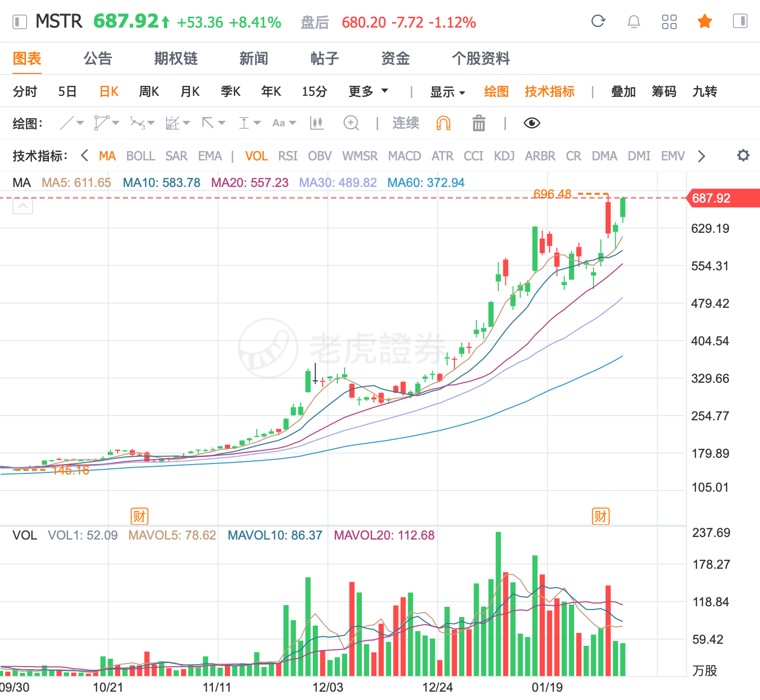Switch to the 帖子 tab
The height and width of the screenshot is (700, 760).
click(x=325, y=58)
